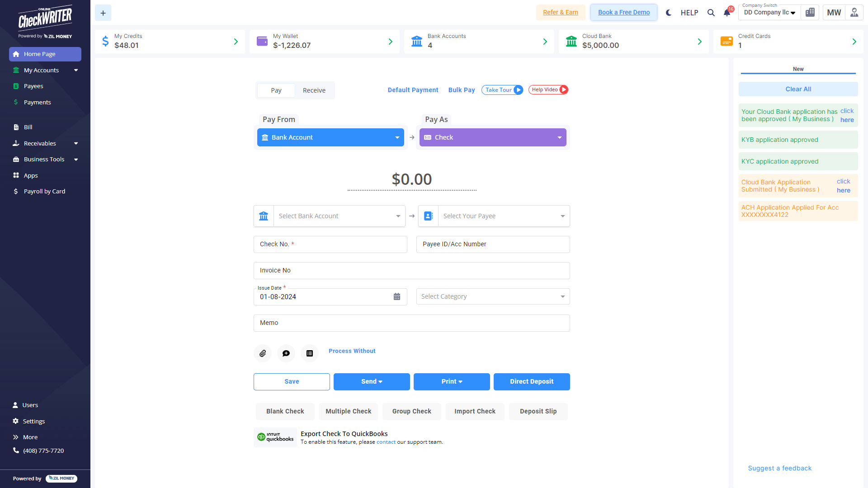
Task: Clear all notifications with Clear All
Action: [x=798, y=89]
